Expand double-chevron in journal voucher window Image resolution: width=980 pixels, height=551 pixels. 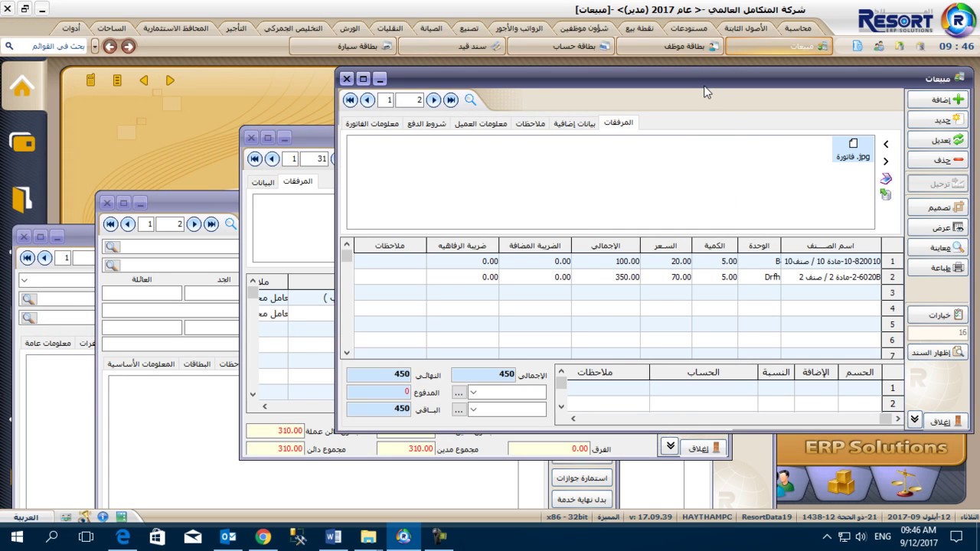tap(670, 447)
